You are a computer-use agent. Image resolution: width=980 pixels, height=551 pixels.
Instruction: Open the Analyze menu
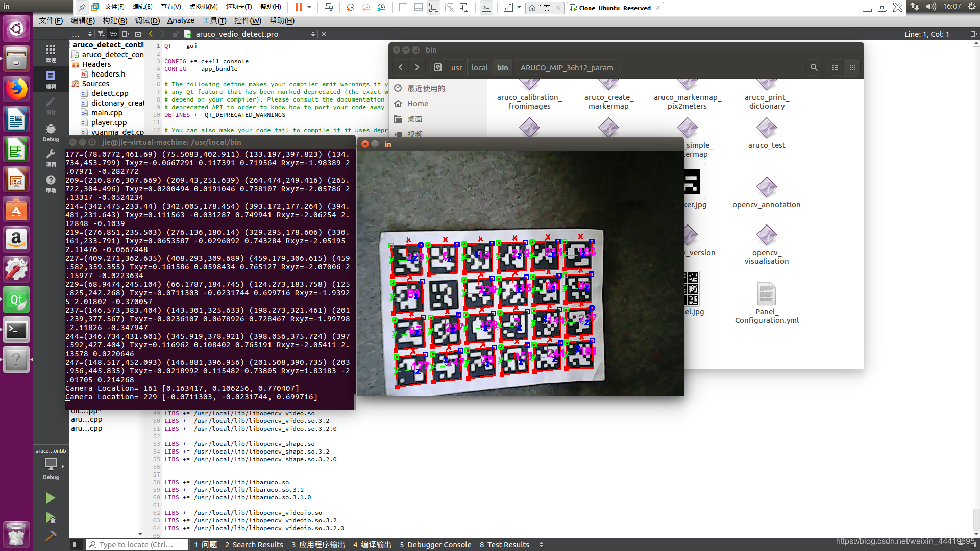tap(181, 21)
